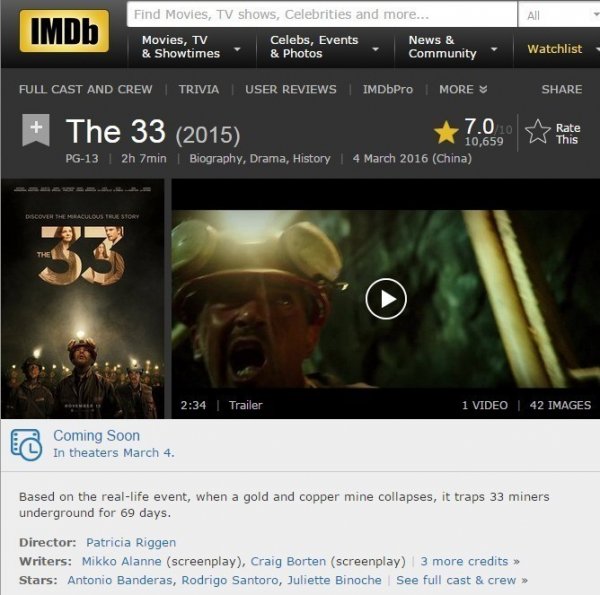Image resolution: width=600 pixels, height=595 pixels.
Task: Click the Share button
Action: [561, 90]
